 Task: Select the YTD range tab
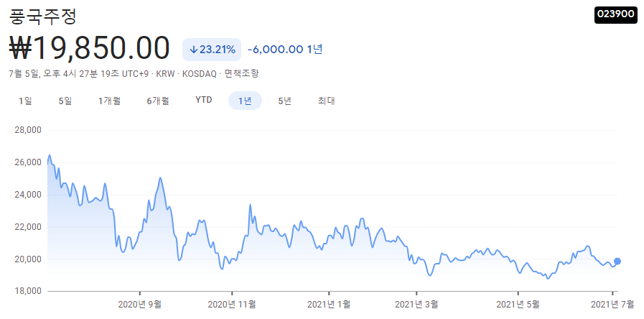click(204, 101)
